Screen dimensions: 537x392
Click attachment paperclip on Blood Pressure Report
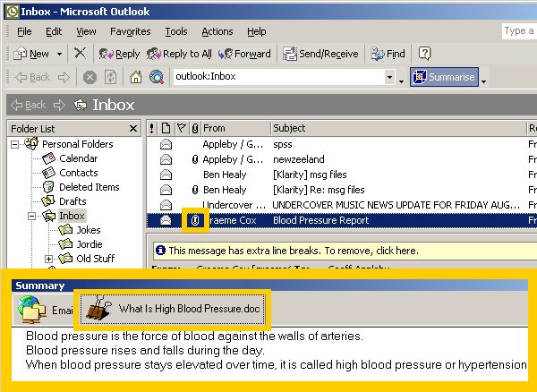[x=195, y=220]
